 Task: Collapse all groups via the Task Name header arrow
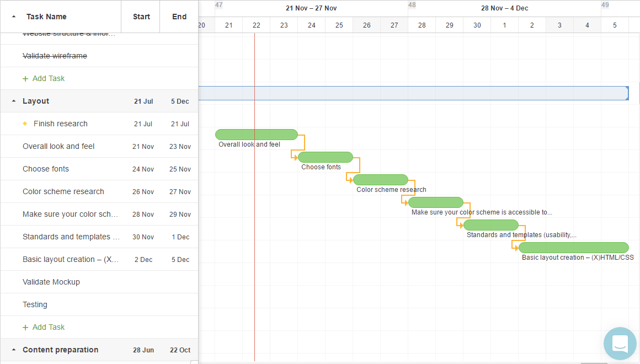[13, 17]
